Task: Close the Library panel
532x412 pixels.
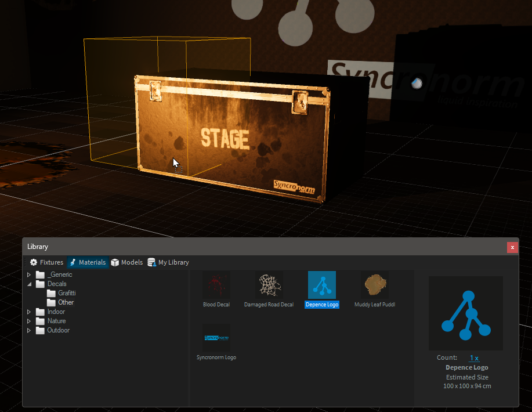Action: pyautogui.click(x=512, y=247)
